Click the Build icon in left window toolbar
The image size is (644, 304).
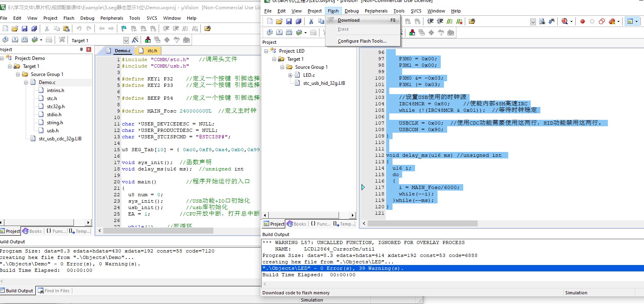(15, 40)
